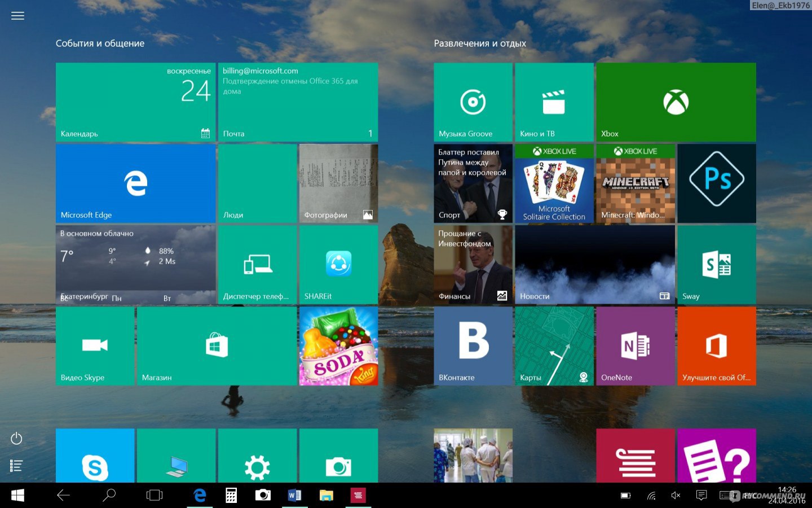
Task: Click the Windows Start button
Action: point(17,495)
